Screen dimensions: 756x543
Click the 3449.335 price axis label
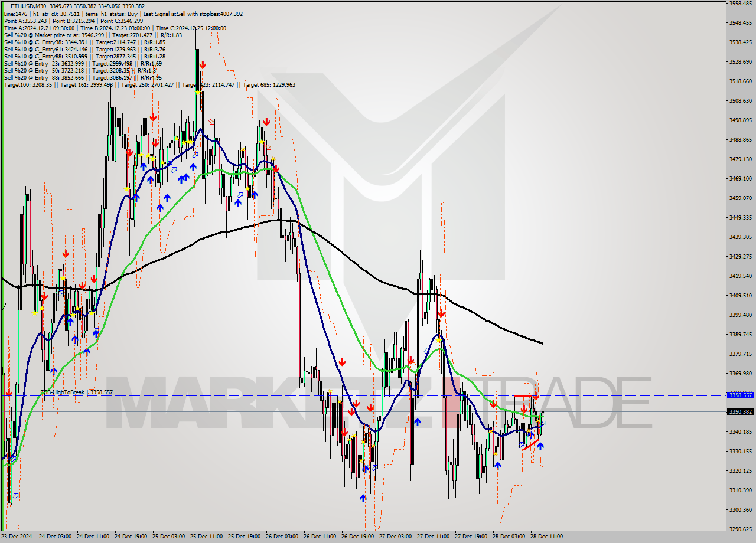[740, 217]
